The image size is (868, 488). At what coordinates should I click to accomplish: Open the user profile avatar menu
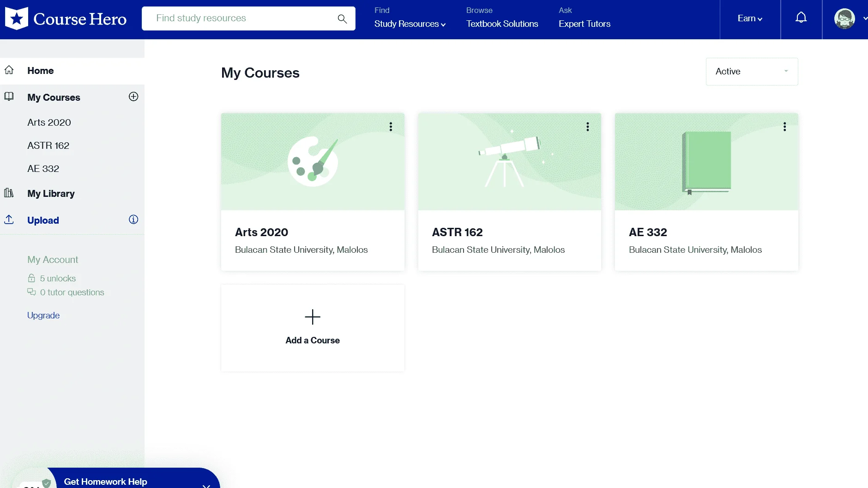pyautogui.click(x=844, y=18)
